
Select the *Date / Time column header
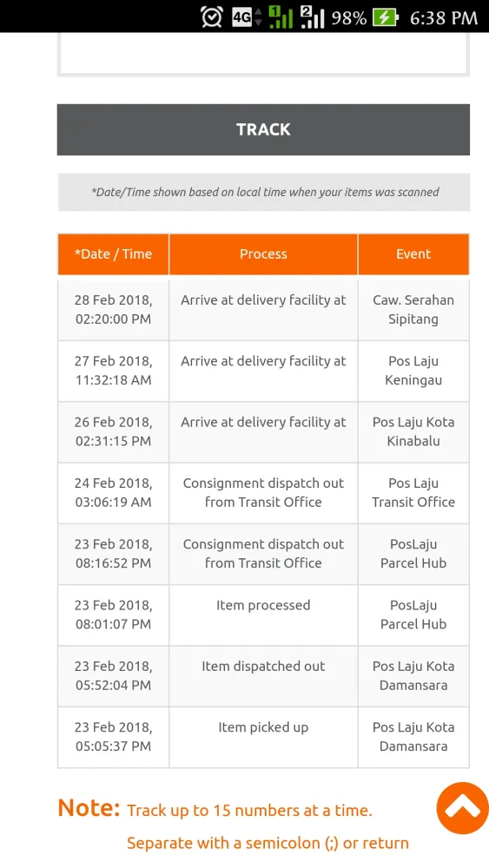(x=114, y=254)
